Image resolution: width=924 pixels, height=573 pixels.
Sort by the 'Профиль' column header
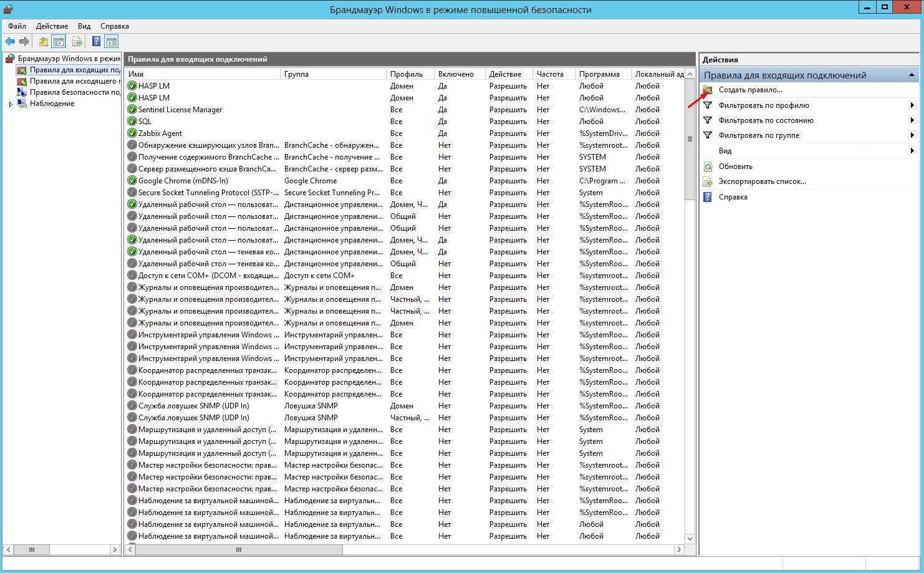click(410, 74)
